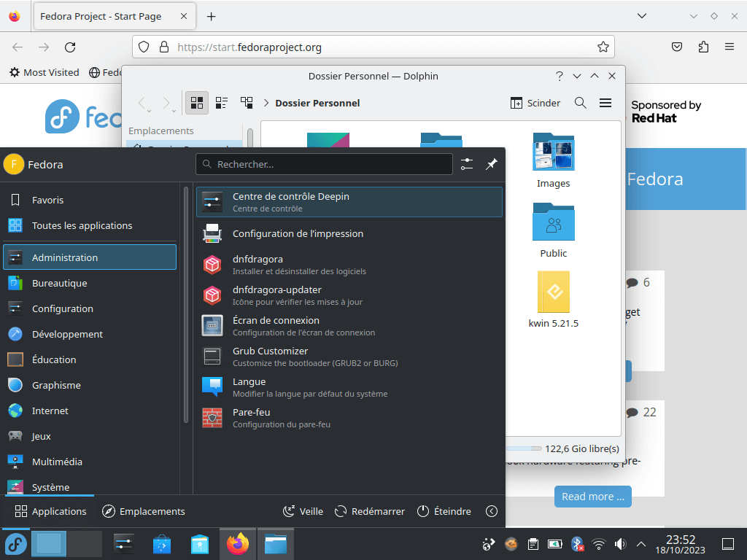Click Dossier Personnel breadcrumb in Dolphin
The image size is (747, 560).
[x=317, y=104]
